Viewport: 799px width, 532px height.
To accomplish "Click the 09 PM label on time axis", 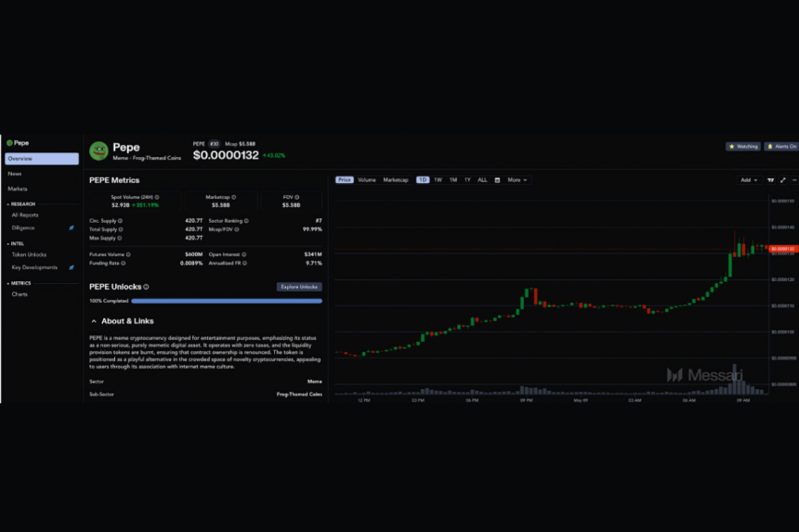I will pos(527,401).
